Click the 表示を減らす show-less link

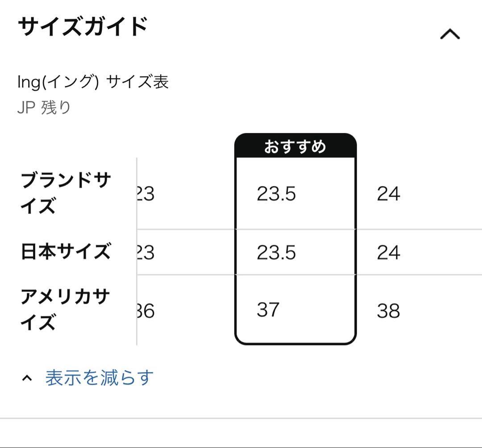98,377
